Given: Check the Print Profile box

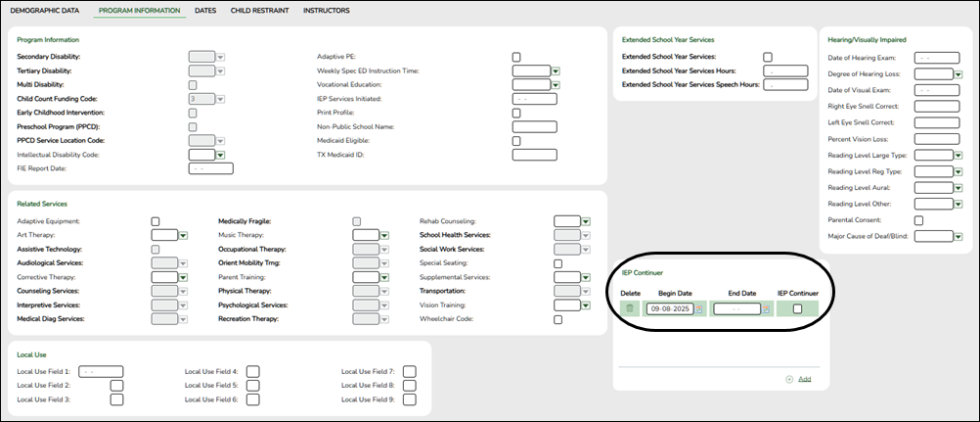Looking at the screenshot, I should click(x=516, y=114).
